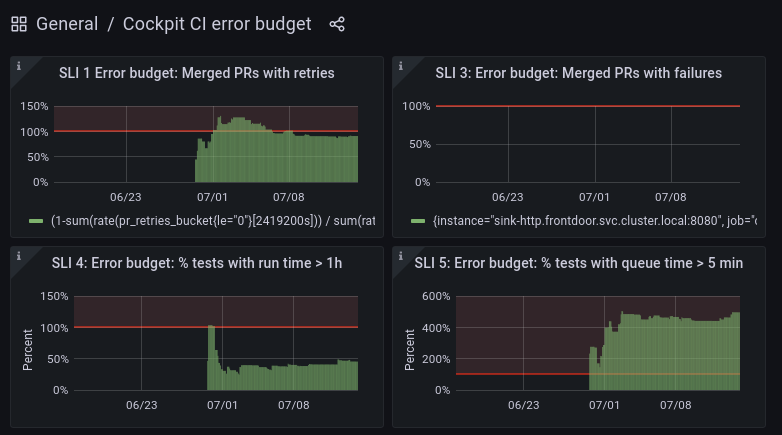Viewport: 782px width, 435px height.
Task: Click the info icon on SLI 5 panel
Action: pos(401,257)
